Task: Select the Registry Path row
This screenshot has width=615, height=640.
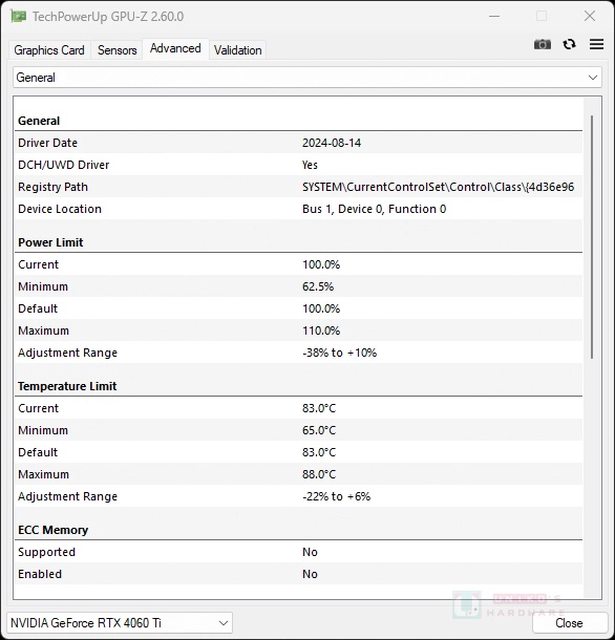Action: point(298,187)
